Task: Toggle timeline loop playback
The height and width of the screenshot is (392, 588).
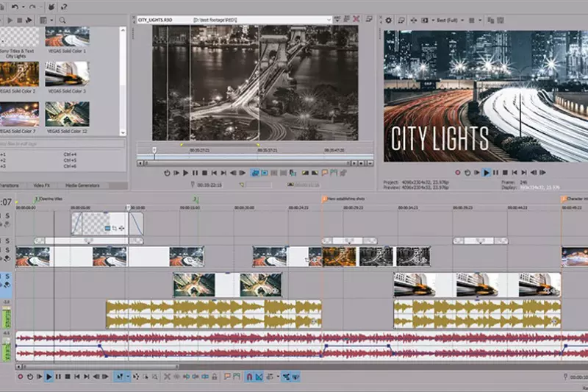Action: click(x=29, y=377)
